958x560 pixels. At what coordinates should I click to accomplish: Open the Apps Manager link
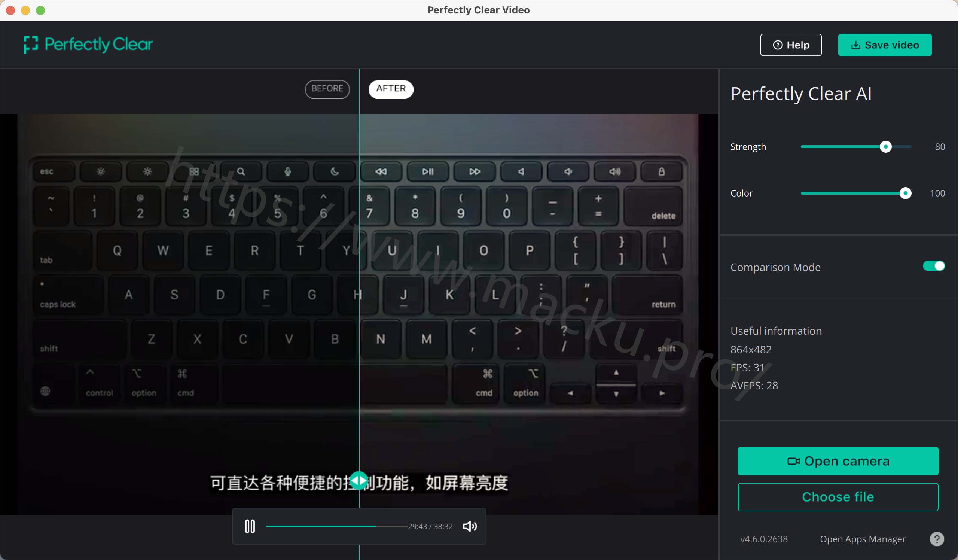[862, 539]
